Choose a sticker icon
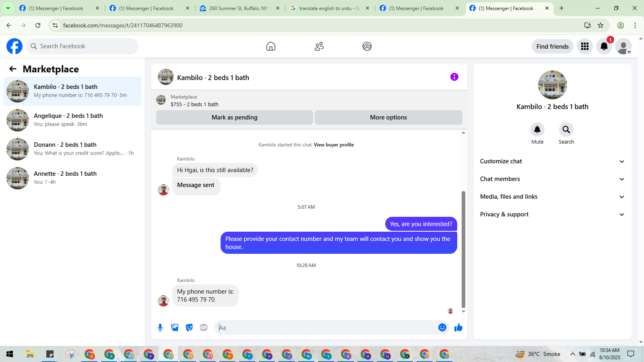Image resolution: width=644 pixels, height=362 pixels. (x=189, y=327)
